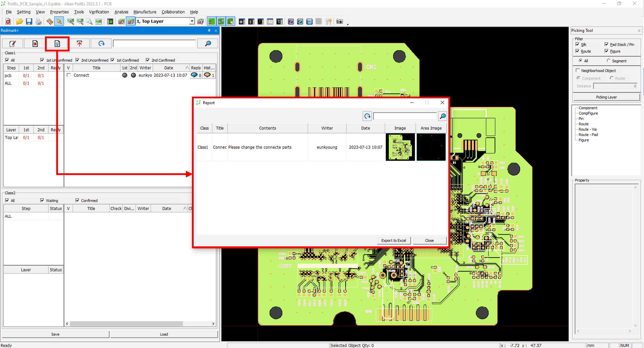The image size is (644, 348).
Task: Click the Report dialog refresh icon
Action: point(367,116)
